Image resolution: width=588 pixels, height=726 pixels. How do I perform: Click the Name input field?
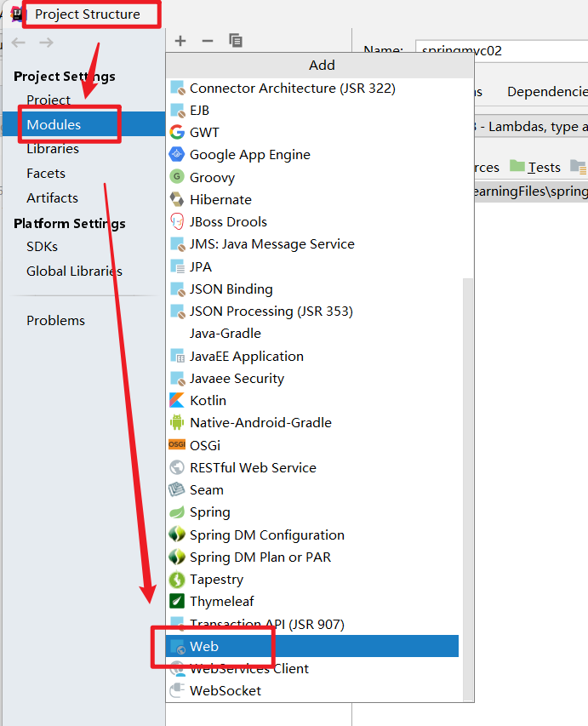click(501, 50)
